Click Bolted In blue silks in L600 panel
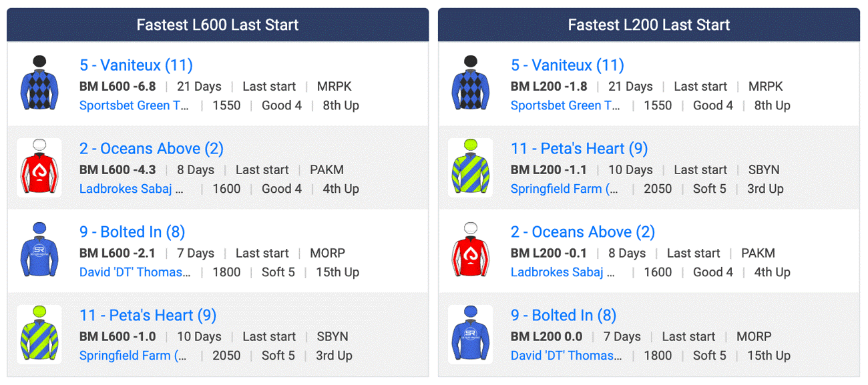The image size is (868, 385). click(39, 251)
